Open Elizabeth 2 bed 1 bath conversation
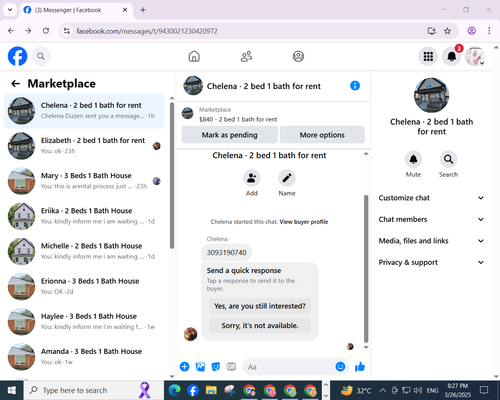This screenshot has height=400, width=500. pyautogui.click(x=84, y=146)
